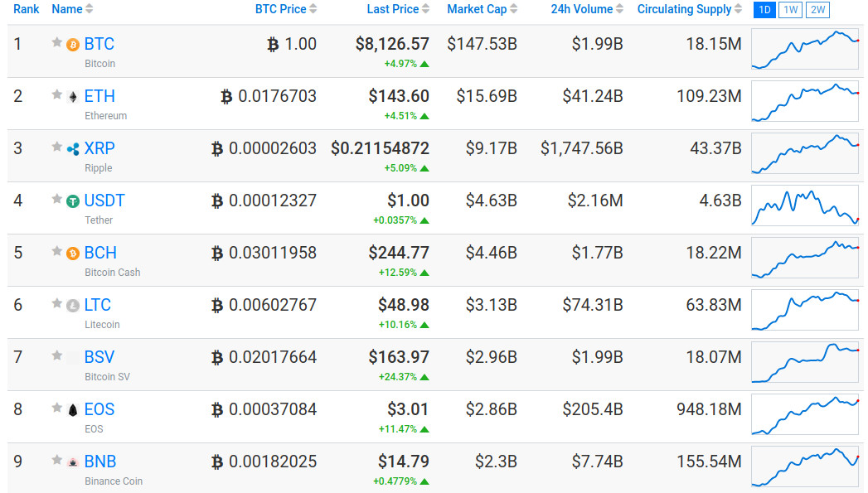
Task: Click the 0.00602767 BTC price value
Action: [x=273, y=305]
